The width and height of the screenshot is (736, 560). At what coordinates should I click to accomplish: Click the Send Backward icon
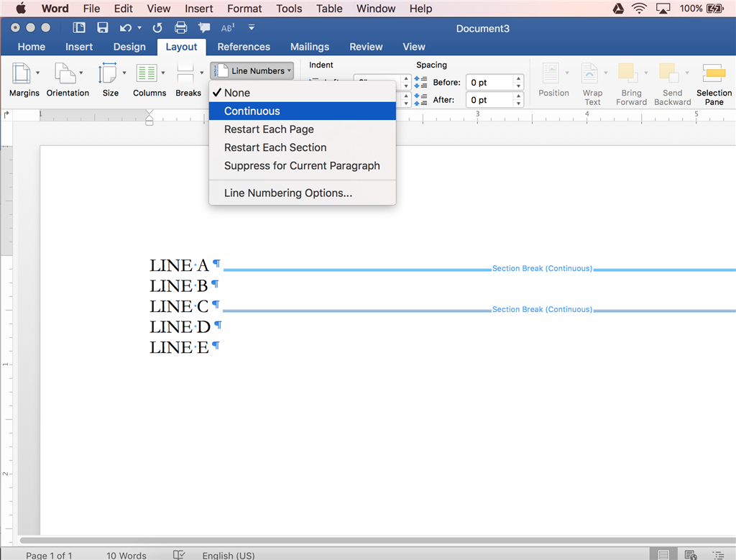tap(669, 73)
